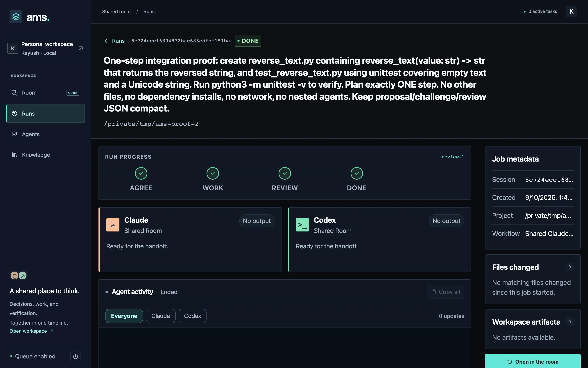Viewport: 588px width, 368px height.
Task: Click the review-1 label in Run Progress
Action: tap(453, 157)
